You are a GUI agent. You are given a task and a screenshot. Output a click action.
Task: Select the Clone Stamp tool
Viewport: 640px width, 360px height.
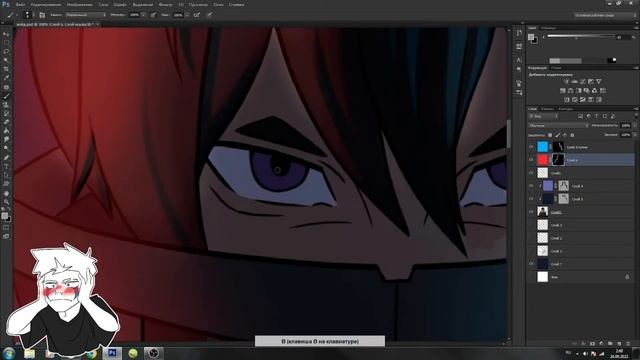tap(6, 105)
